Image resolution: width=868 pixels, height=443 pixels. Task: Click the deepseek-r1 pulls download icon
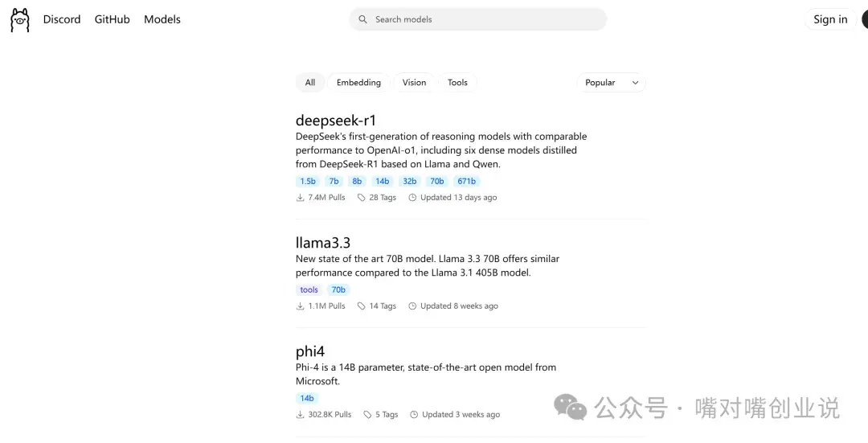300,198
